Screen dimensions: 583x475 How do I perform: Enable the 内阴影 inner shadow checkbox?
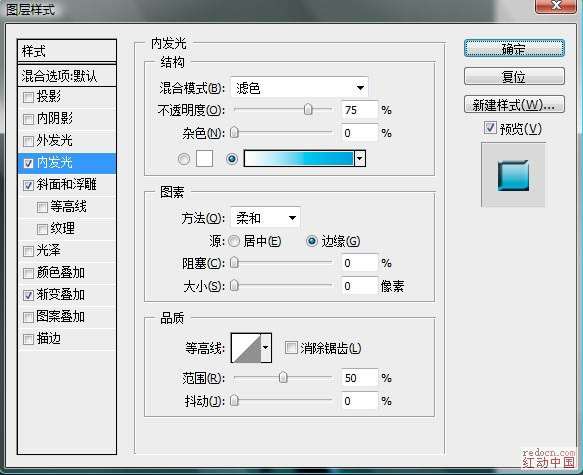28,119
